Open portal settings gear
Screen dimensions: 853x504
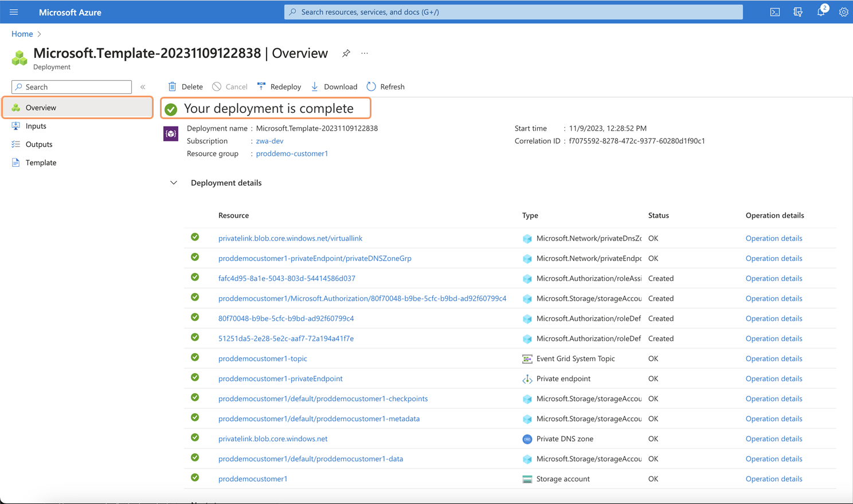[x=844, y=12]
